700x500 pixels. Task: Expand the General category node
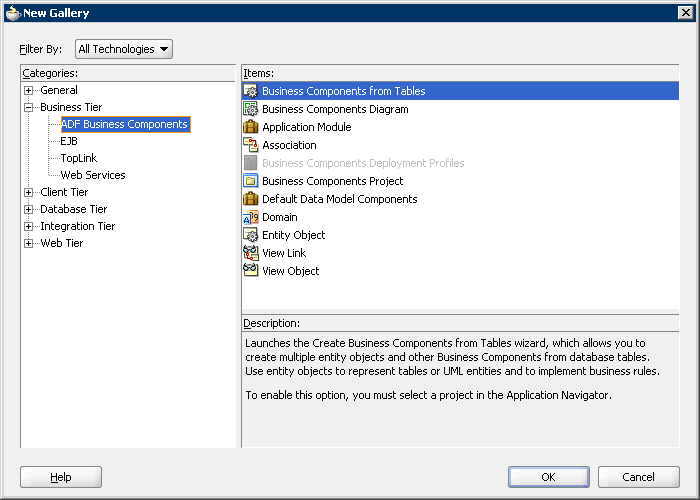click(29, 91)
